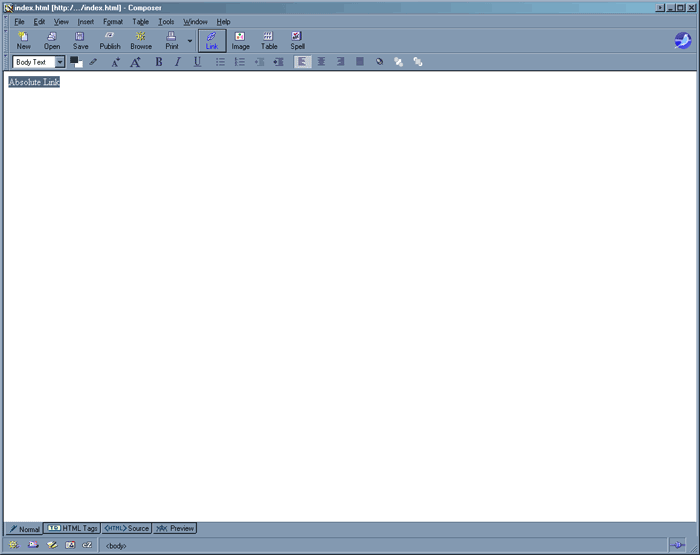Open the Insert menu
The image size is (700, 555).
coord(85,21)
